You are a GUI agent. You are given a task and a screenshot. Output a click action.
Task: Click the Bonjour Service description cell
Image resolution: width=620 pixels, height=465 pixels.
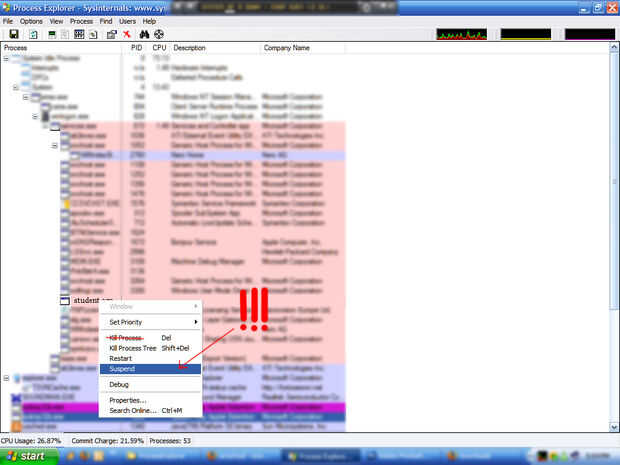click(194, 242)
